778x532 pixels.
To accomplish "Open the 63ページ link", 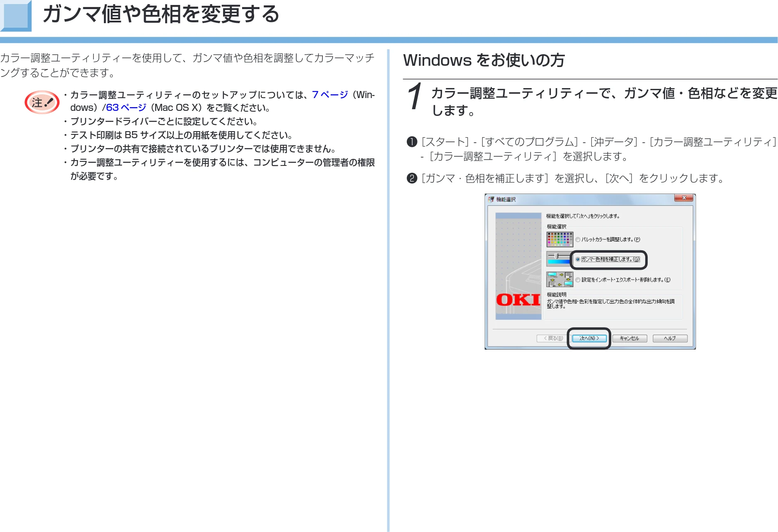I will (126, 108).
